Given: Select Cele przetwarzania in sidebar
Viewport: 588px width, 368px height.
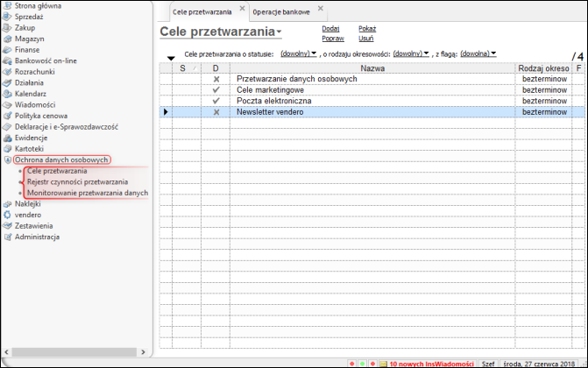Looking at the screenshot, I should click(57, 171).
